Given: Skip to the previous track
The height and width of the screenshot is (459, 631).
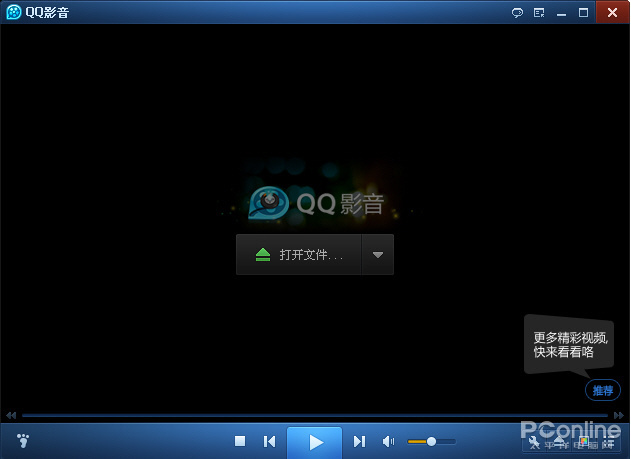Looking at the screenshot, I should 269,441.
